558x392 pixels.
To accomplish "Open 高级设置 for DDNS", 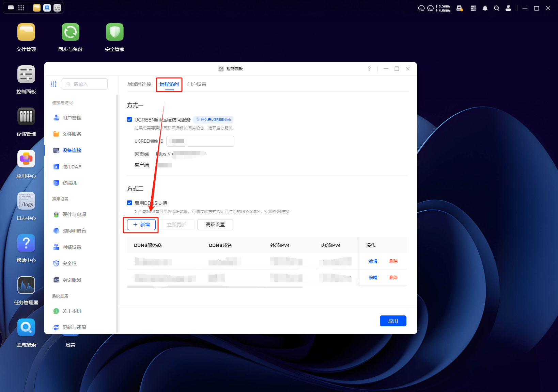I will click(x=215, y=225).
